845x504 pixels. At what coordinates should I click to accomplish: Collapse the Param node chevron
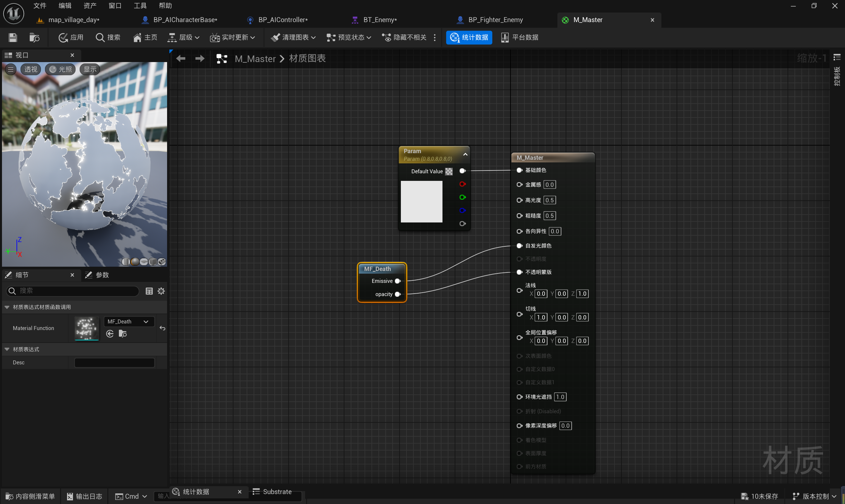pos(465,154)
